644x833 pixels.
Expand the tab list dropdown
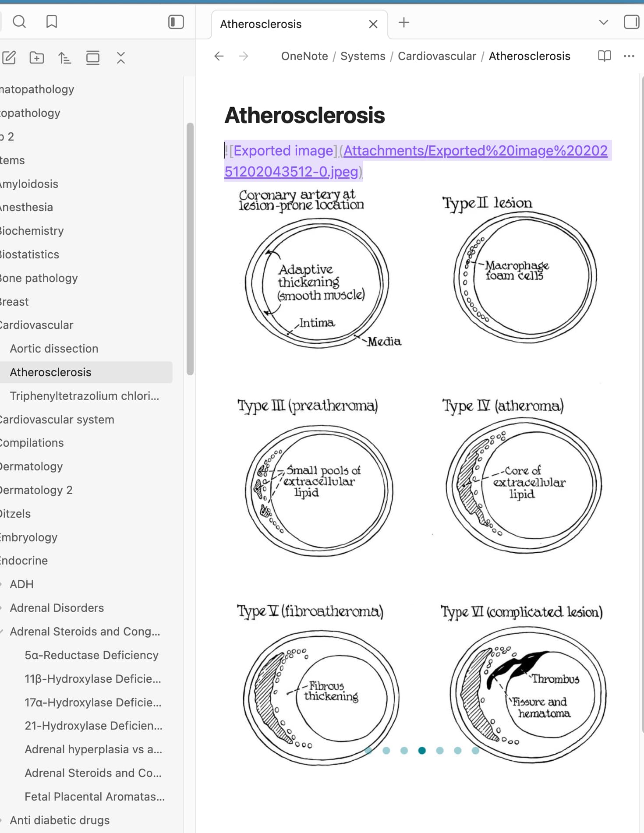[x=603, y=22]
